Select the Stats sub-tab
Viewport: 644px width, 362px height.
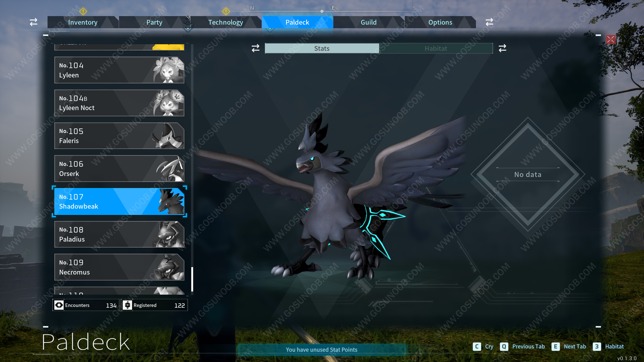pyautogui.click(x=322, y=48)
